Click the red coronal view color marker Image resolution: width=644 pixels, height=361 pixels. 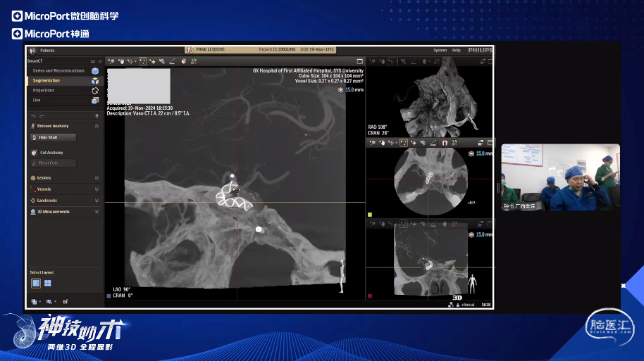coord(370,296)
